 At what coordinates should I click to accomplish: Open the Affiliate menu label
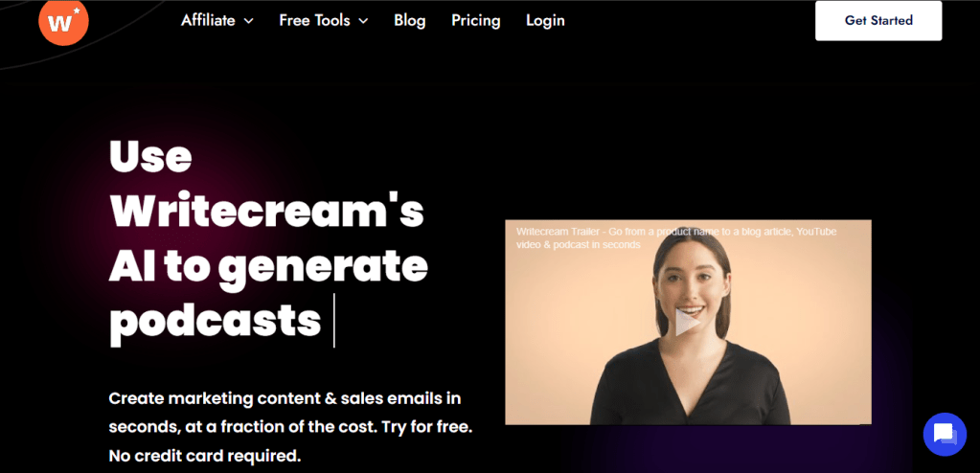[208, 21]
